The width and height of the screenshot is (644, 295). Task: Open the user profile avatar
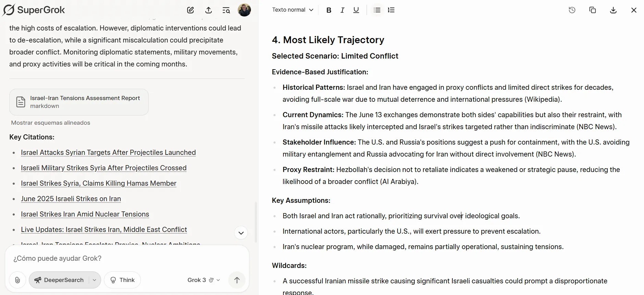coord(244,10)
